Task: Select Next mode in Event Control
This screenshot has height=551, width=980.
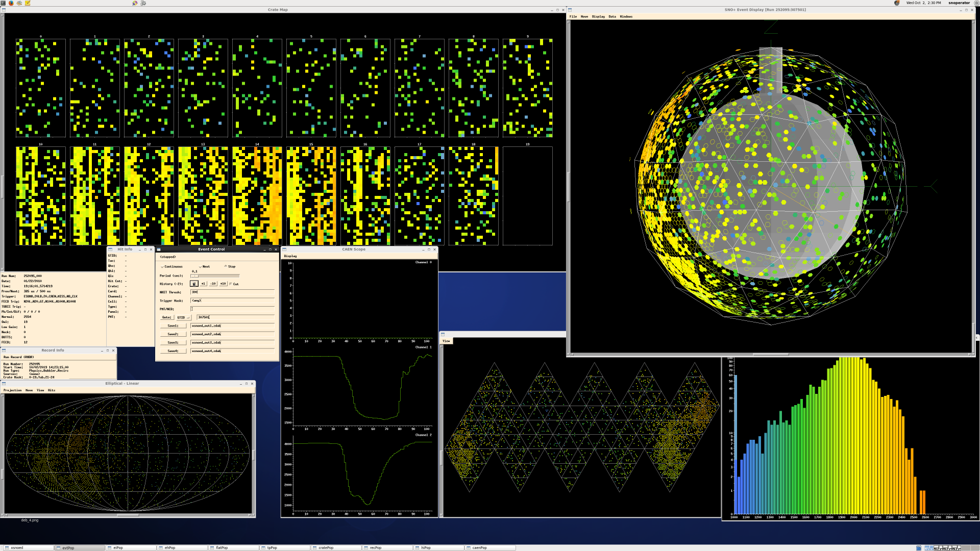Action: point(199,266)
